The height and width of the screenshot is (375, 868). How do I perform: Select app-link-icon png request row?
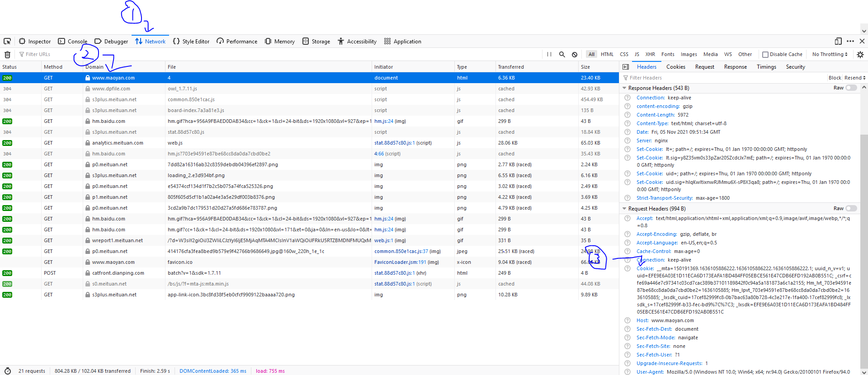(309, 295)
